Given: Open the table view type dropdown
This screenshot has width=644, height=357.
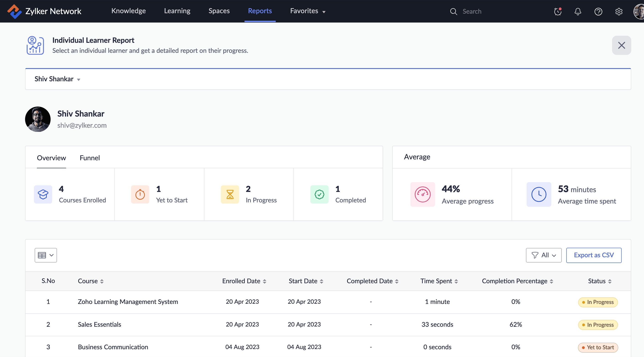Looking at the screenshot, I should [x=46, y=255].
